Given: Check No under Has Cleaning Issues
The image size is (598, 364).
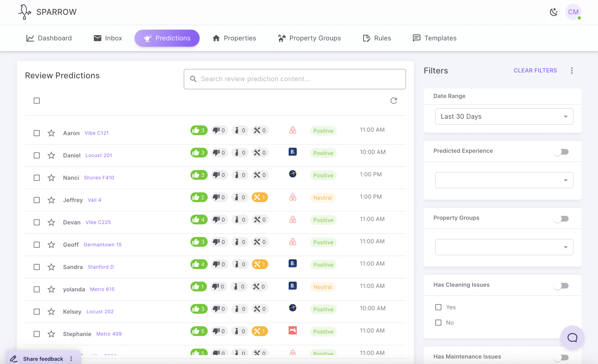Looking at the screenshot, I should (x=438, y=322).
